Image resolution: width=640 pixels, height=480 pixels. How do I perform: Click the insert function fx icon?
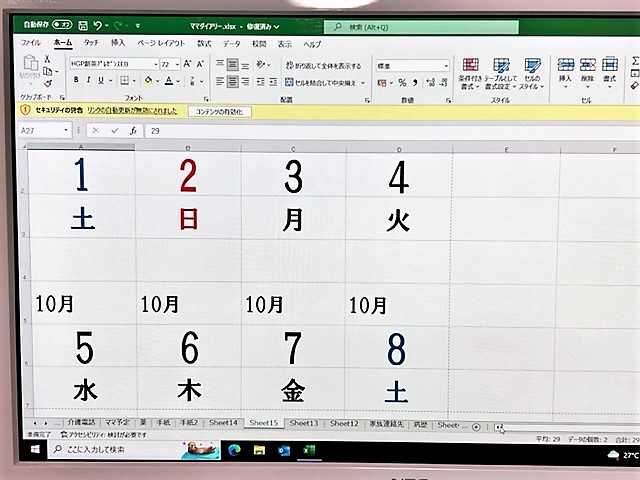pyautogui.click(x=133, y=131)
